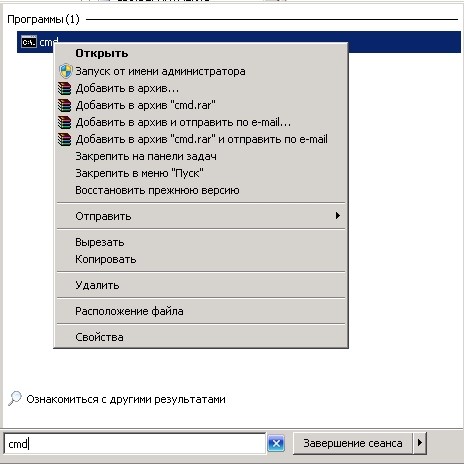Click WinRAR icon for archive and e-mail...
464x464 pixels.
pos(65,122)
